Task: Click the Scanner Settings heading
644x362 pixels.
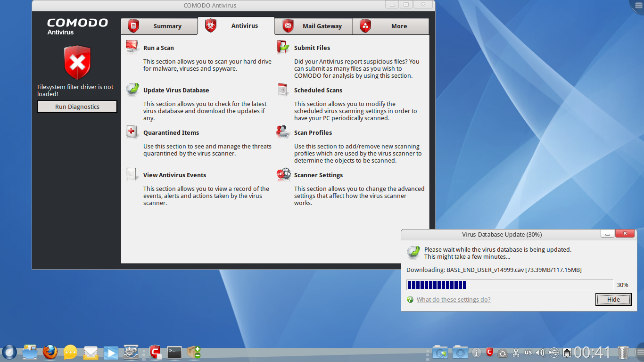Action: point(319,175)
